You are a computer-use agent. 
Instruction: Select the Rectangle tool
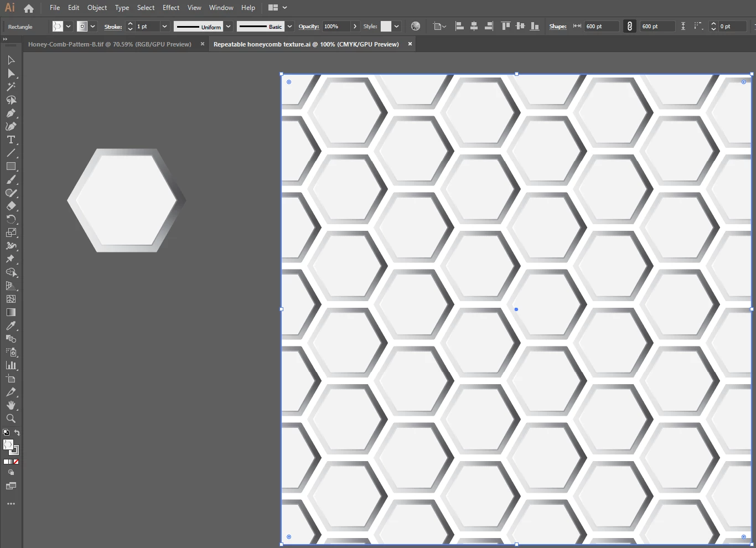[11, 166]
